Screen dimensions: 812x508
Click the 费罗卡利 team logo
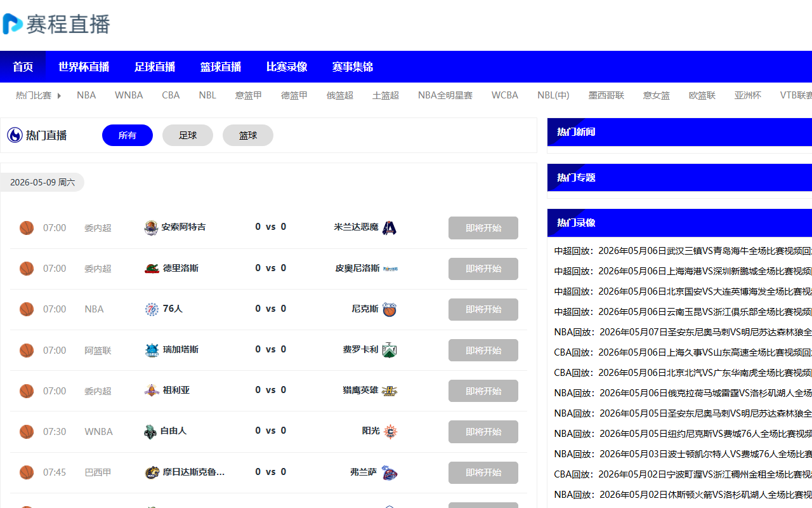coord(390,351)
